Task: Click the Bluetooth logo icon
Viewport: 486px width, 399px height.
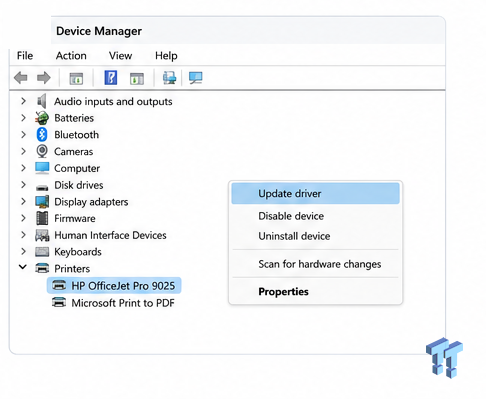Action: (42, 135)
